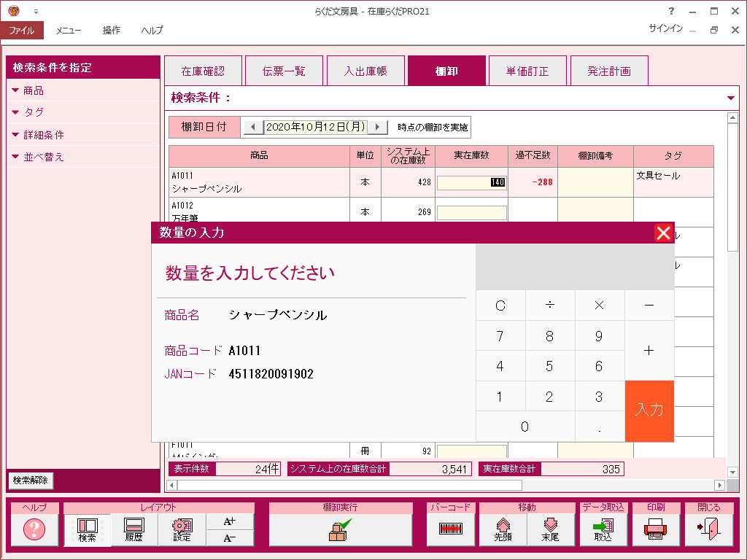
Task: Go to previous inventory date arrow
Action: pos(252,127)
